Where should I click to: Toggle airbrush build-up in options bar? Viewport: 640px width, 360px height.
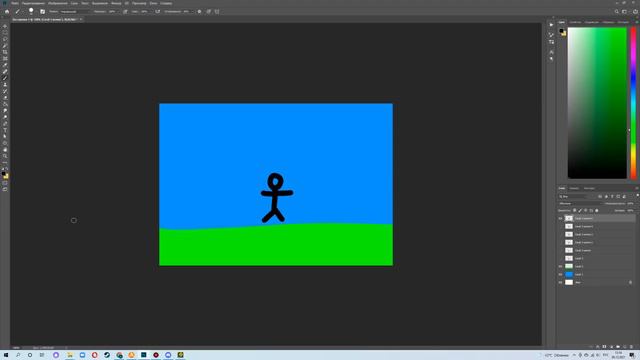(x=158, y=11)
